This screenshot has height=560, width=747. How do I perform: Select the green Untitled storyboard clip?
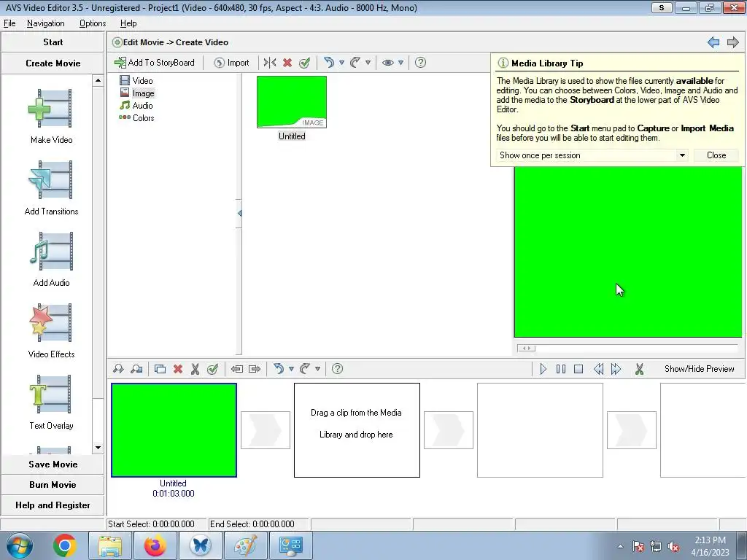(174, 430)
